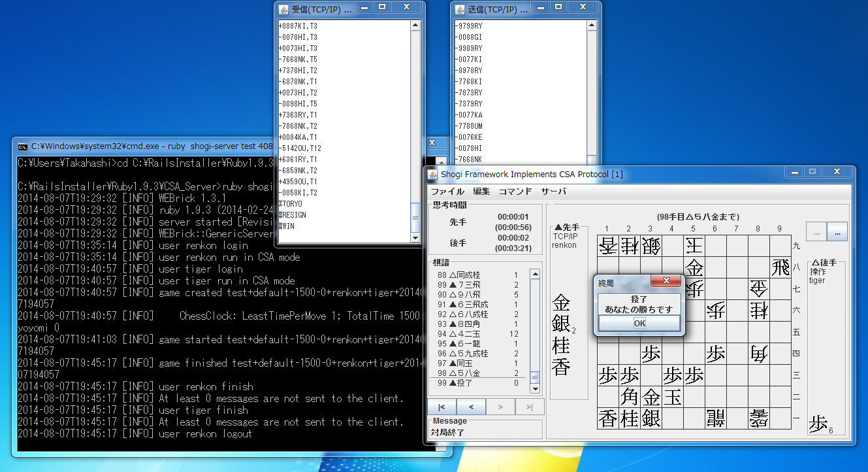Click the inverted 角 bishop on rank 四

coord(758,354)
